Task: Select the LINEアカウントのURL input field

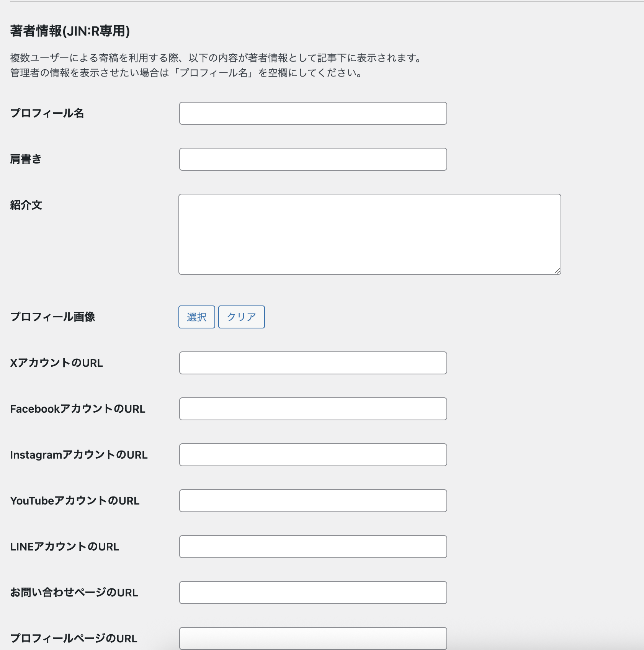Action: pyautogui.click(x=313, y=547)
